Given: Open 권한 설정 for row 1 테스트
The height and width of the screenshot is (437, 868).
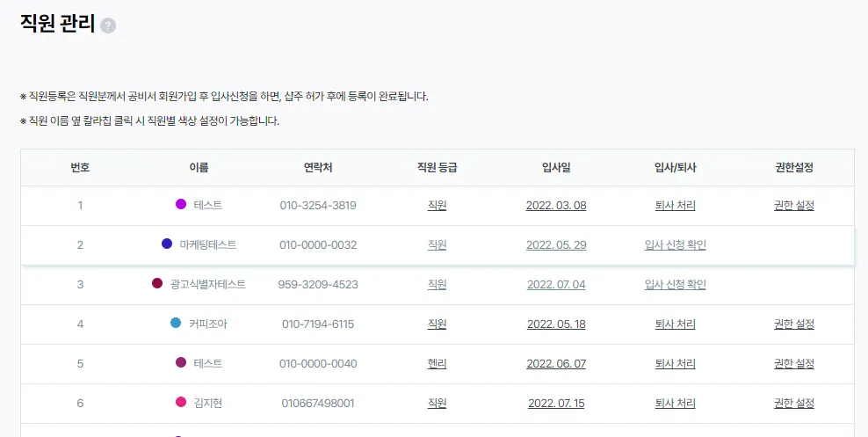Looking at the screenshot, I should click(793, 206).
